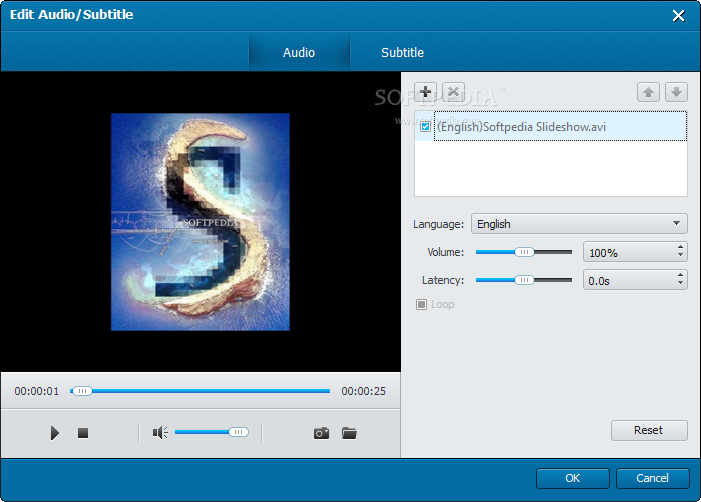This screenshot has height=502, width=701.
Task: Remove selected audio track with X icon
Action: (453, 92)
